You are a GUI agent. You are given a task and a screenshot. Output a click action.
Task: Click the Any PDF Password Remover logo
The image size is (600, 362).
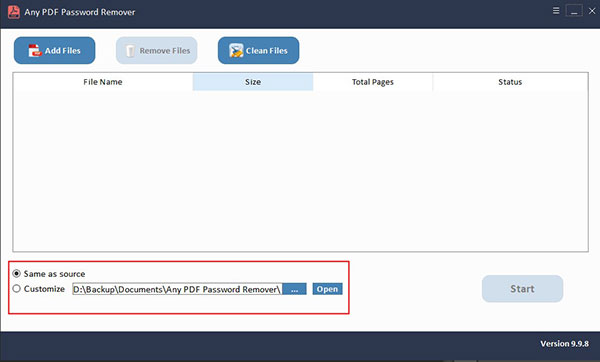tap(14, 12)
